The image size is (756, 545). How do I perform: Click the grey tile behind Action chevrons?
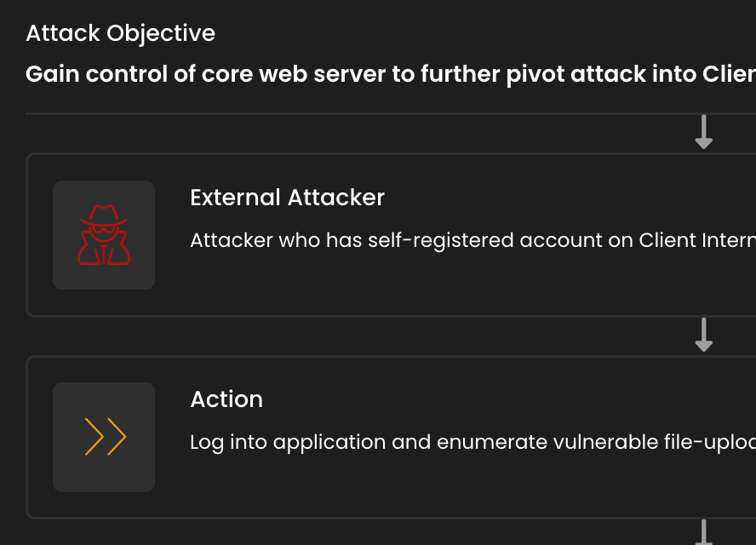pos(104,437)
